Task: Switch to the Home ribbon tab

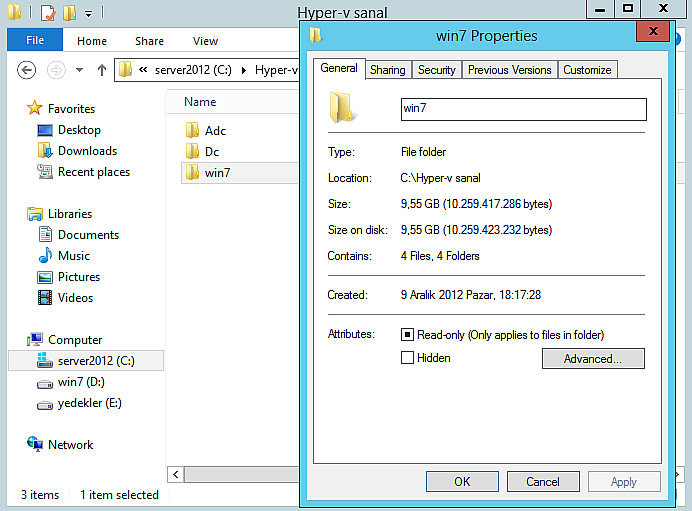Action: (x=92, y=41)
